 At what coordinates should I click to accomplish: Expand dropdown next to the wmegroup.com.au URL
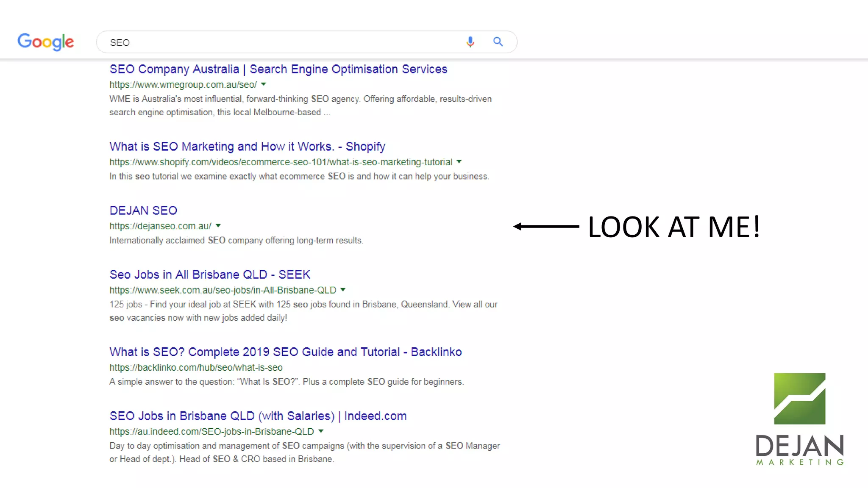click(x=264, y=84)
